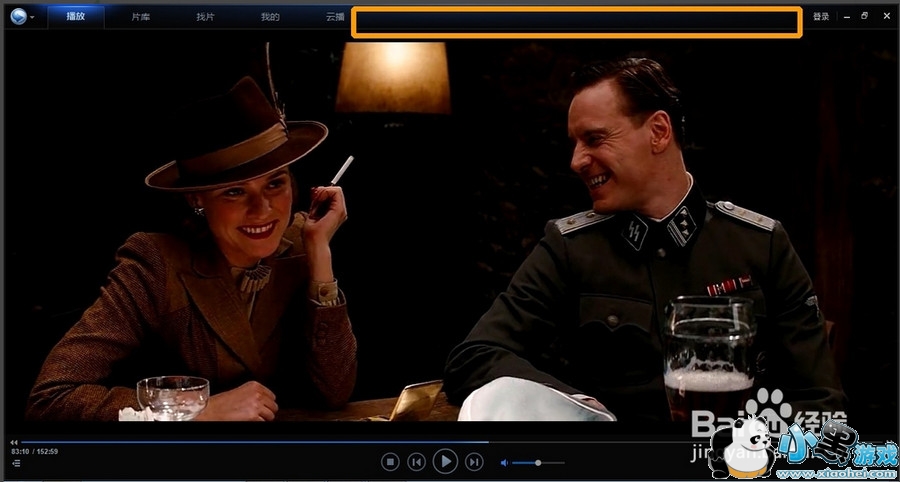Viewport: 900px width, 482px height.
Task: Open the player logo main menu
Action: 18,17
